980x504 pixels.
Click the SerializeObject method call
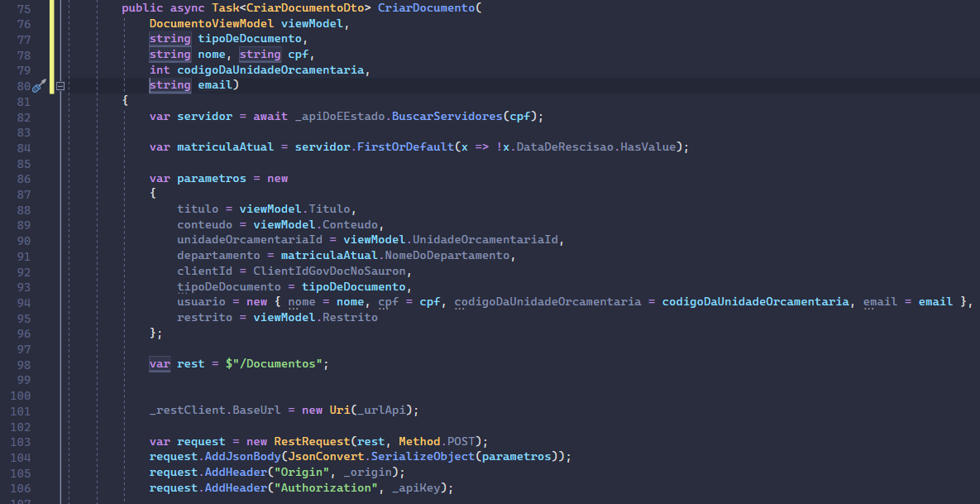[423, 457]
